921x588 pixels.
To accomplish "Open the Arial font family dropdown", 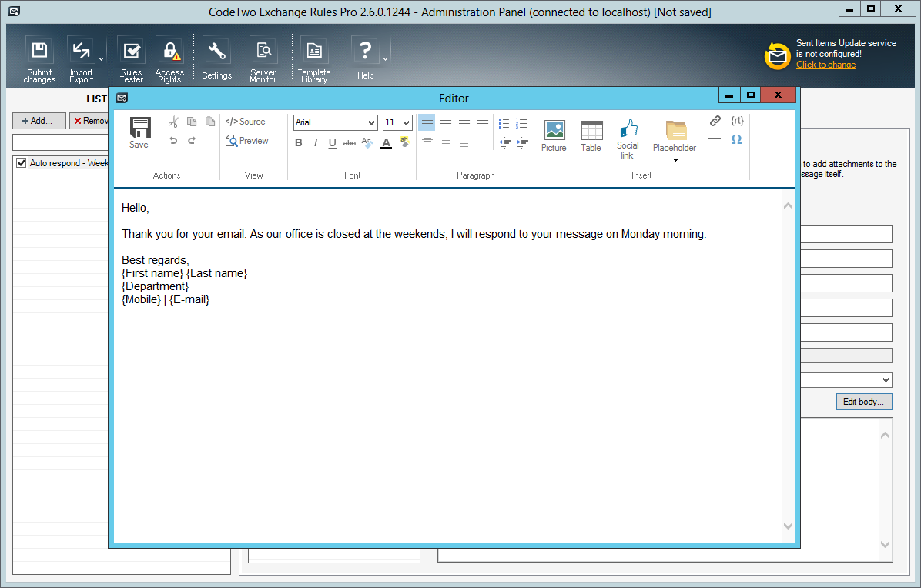I will [x=336, y=122].
